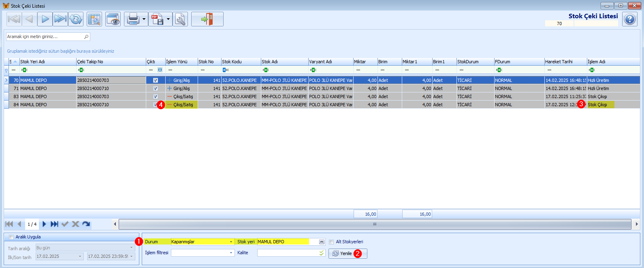Export using the PDF save icon
The image size is (644, 268).
click(157, 19)
